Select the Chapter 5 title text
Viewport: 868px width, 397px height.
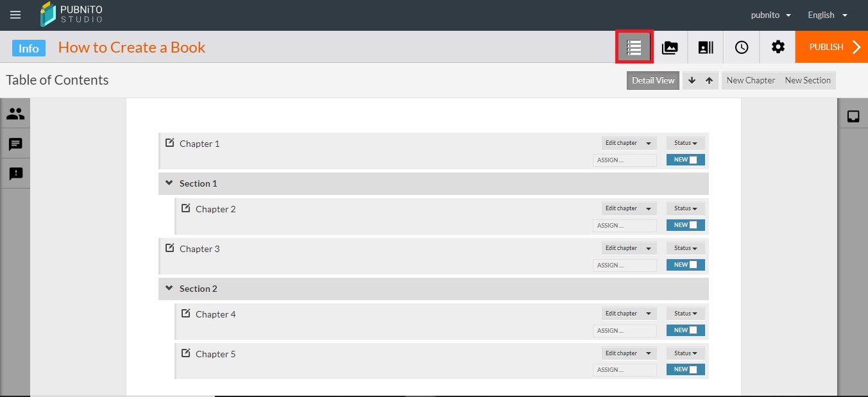(x=216, y=354)
